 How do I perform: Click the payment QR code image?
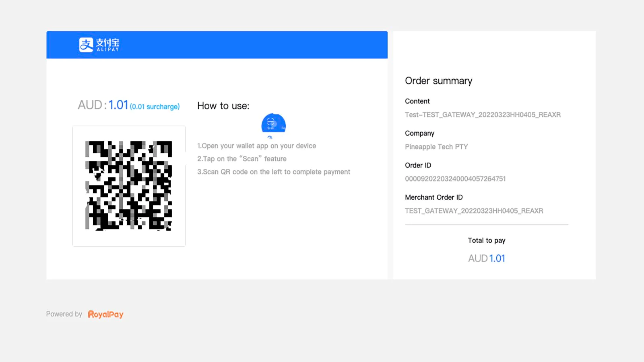point(129,186)
